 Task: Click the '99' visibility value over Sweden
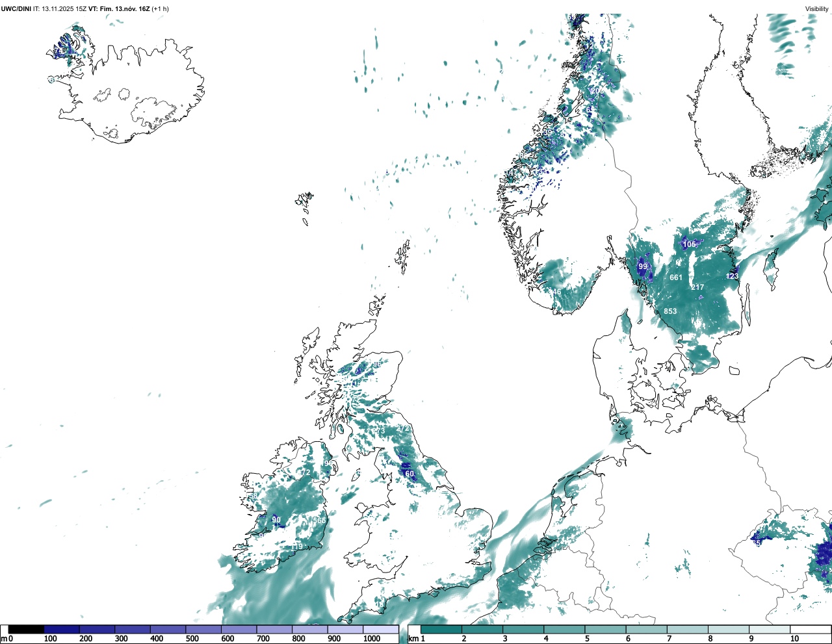(x=643, y=266)
